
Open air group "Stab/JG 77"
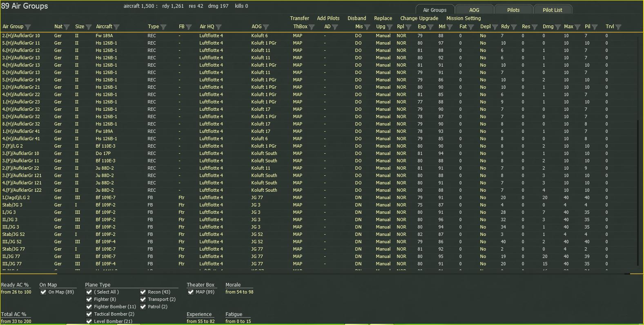[x=13, y=249]
